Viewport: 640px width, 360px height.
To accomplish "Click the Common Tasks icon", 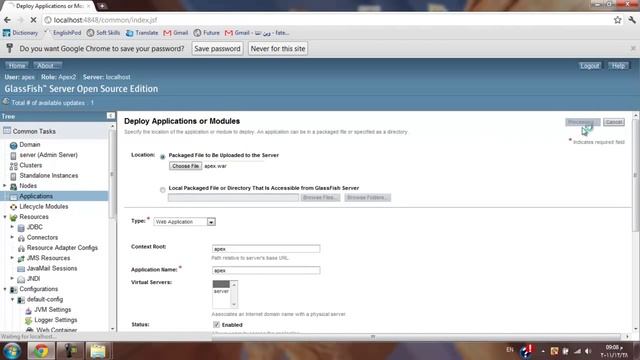I will tap(7, 131).
